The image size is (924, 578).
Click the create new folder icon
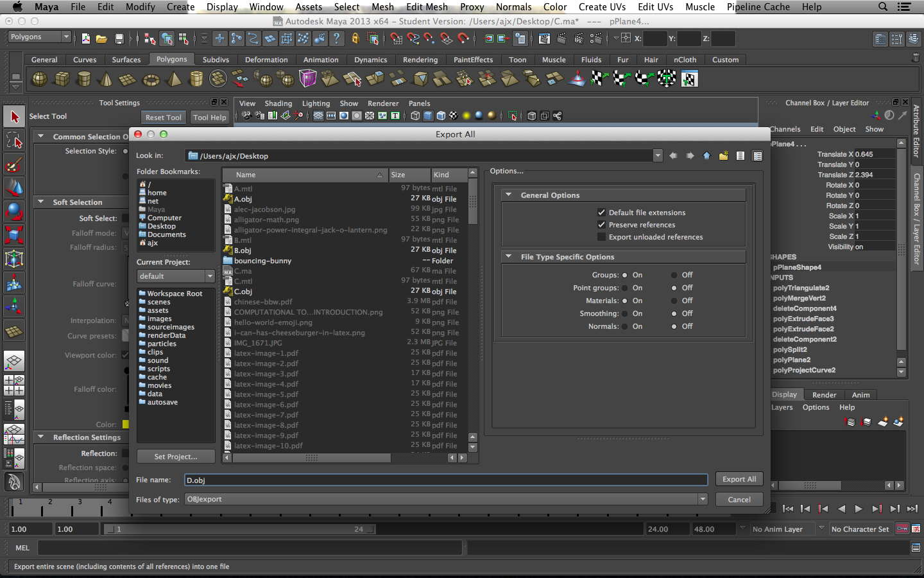pyautogui.click(x=723, y=156)
